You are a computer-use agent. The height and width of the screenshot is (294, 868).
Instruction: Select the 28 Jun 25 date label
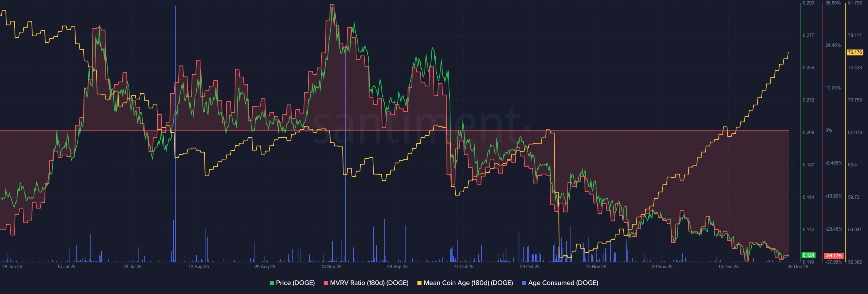point(12,267)
